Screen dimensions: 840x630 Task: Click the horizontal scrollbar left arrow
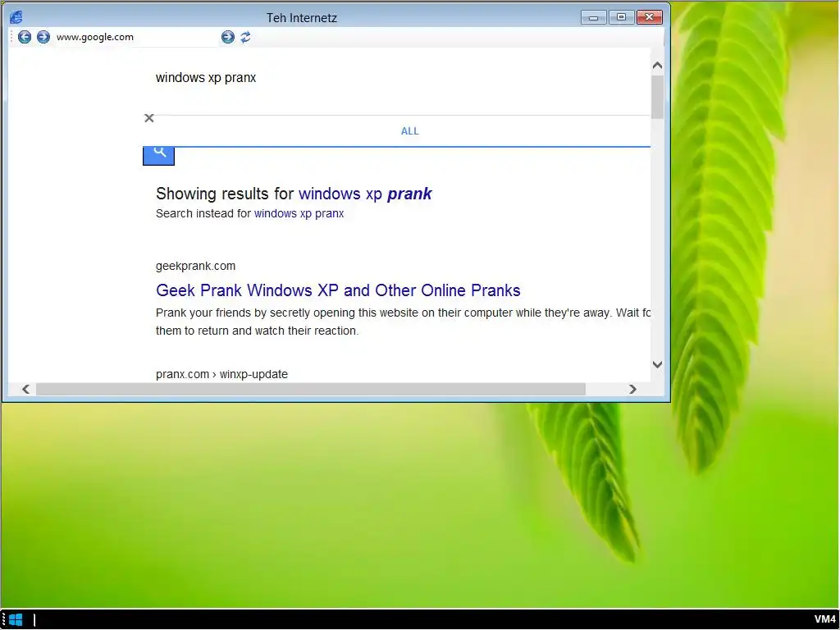pyautogui.click(x=25, y=389)
